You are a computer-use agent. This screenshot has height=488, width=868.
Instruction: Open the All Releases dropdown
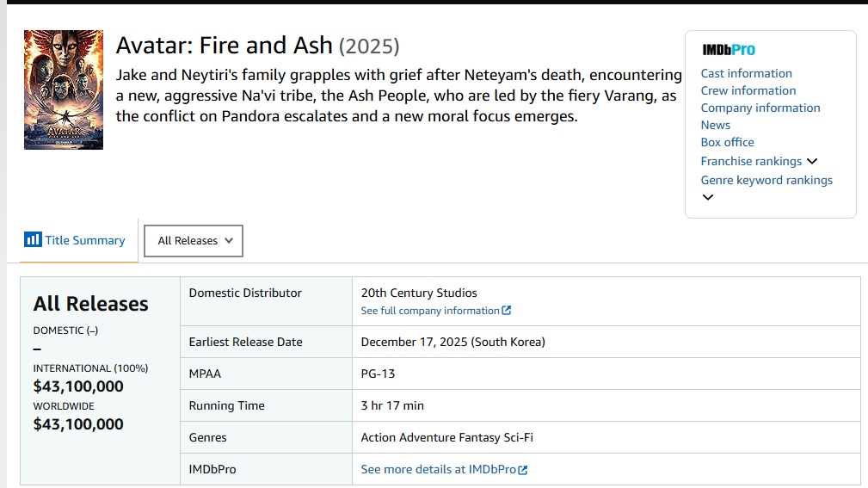pyautogui.click(x=194, y=241)
